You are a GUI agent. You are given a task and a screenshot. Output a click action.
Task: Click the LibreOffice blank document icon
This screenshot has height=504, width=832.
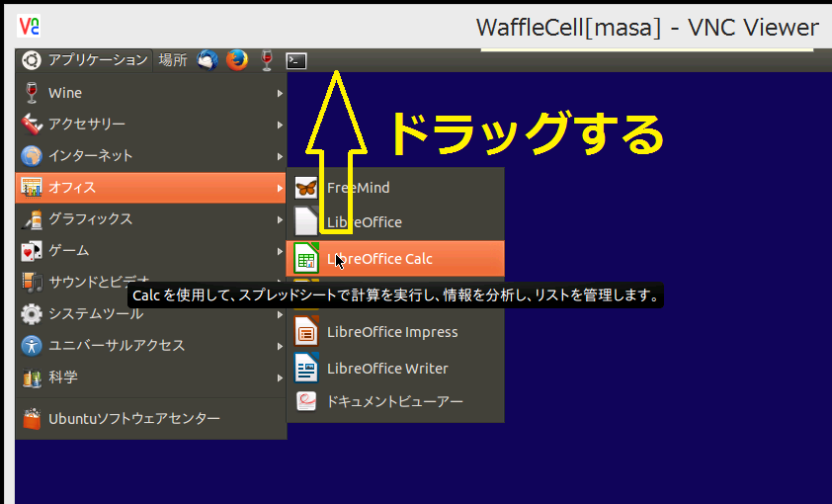click(x=306, y=220)
